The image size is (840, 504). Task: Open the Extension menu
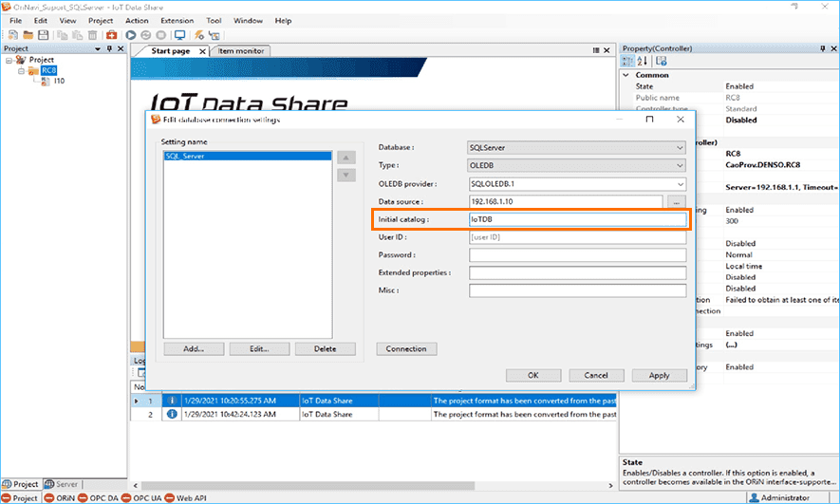pyautogui.click(x=177, y=20)
